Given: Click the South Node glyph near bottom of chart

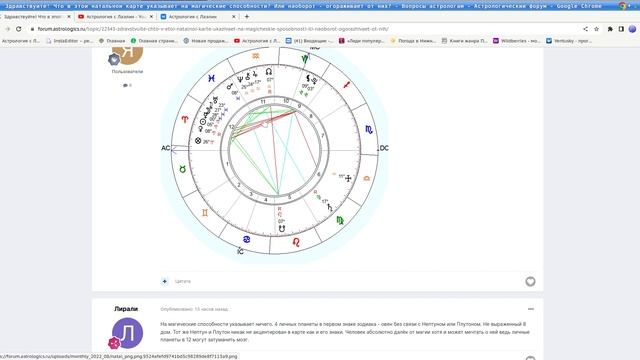Looking at the screenshot, I should (x=282, y=229).
